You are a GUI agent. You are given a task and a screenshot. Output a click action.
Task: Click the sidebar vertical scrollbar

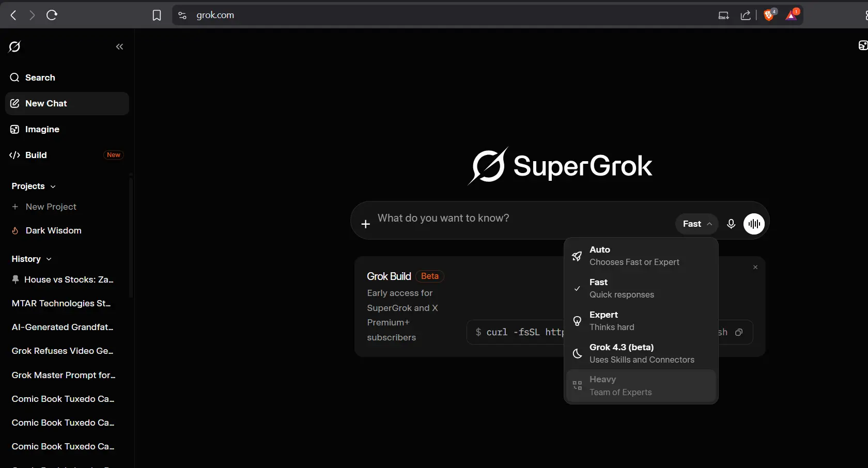click(131, 238)
